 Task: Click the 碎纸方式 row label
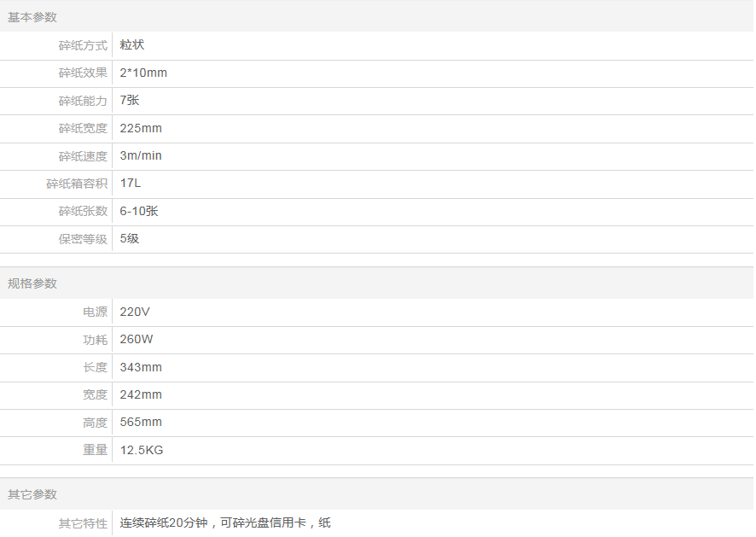[x=83, y=45]
